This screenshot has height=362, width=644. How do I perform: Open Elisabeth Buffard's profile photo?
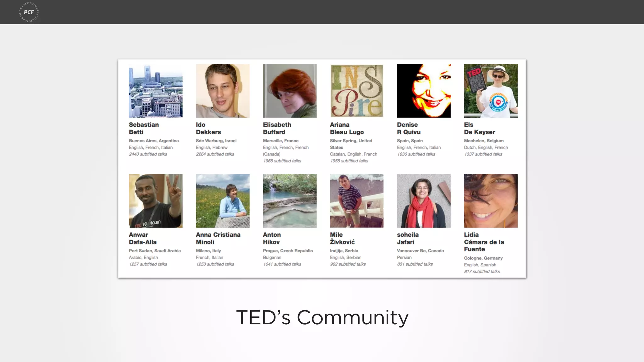click(x=290, y=91)
